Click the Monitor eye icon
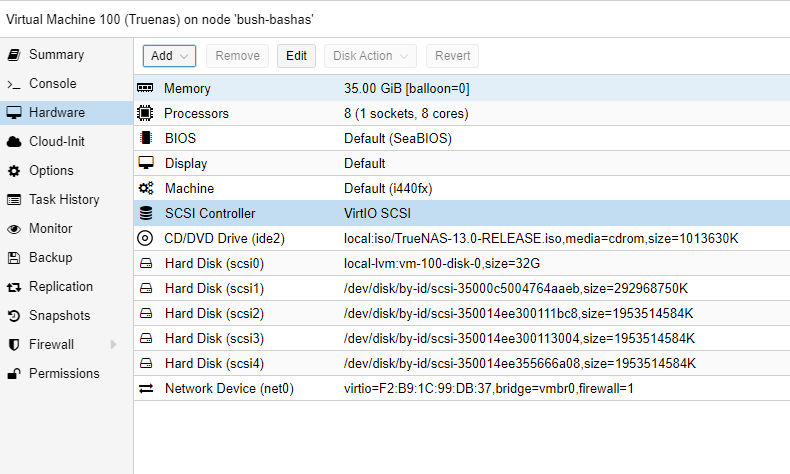 click(14, 229)
